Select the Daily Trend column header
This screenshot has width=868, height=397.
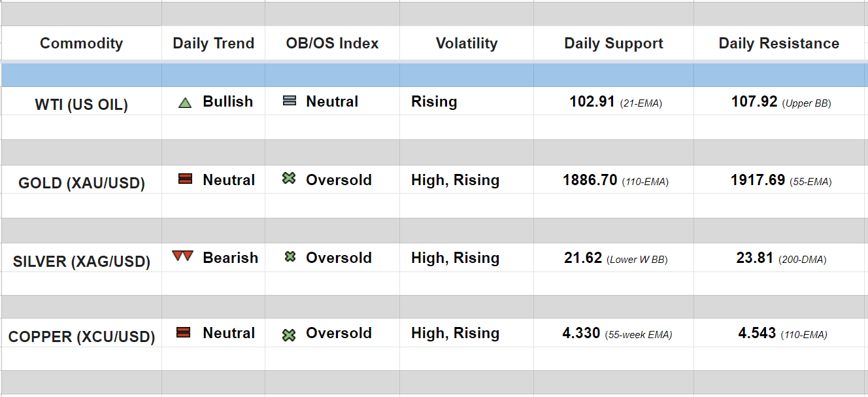click(213, 44)
